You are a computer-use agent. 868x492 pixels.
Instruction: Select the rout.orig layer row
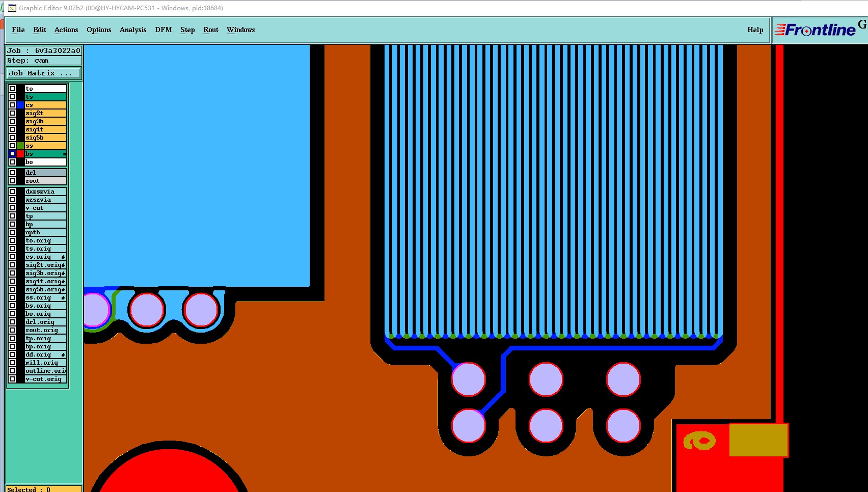pyautogui.click(x=46, y=330)
